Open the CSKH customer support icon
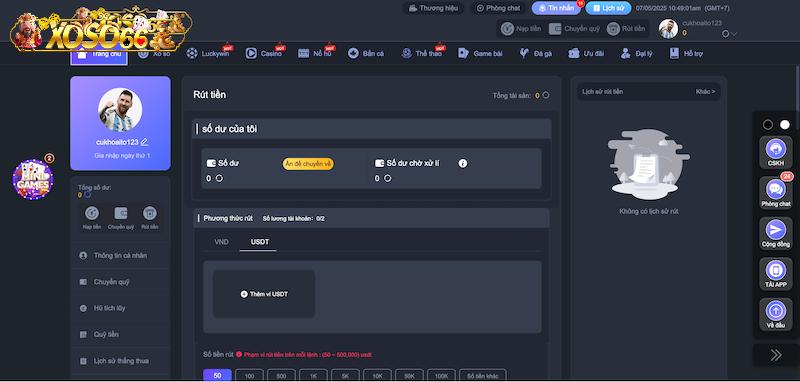 (x=776, y=152)
